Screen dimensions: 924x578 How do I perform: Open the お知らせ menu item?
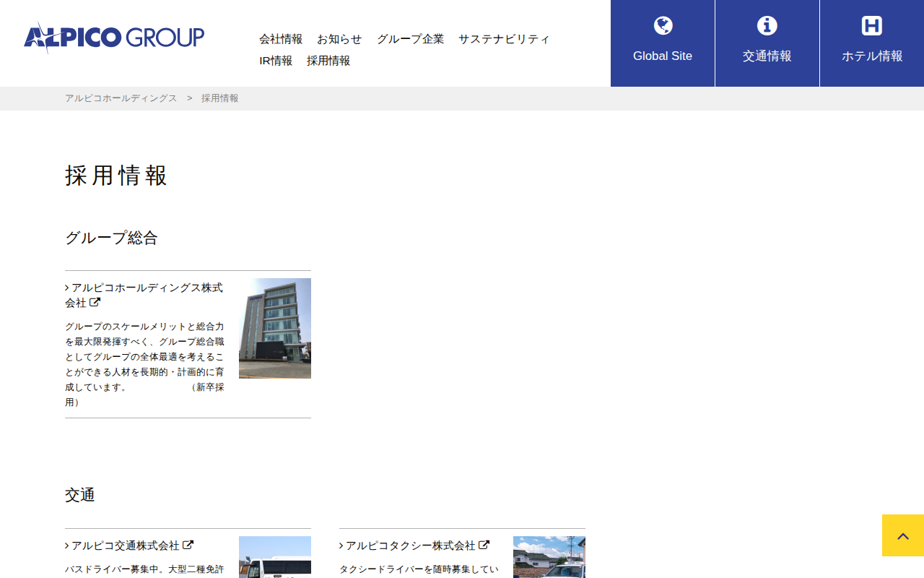tap(339, 39)
